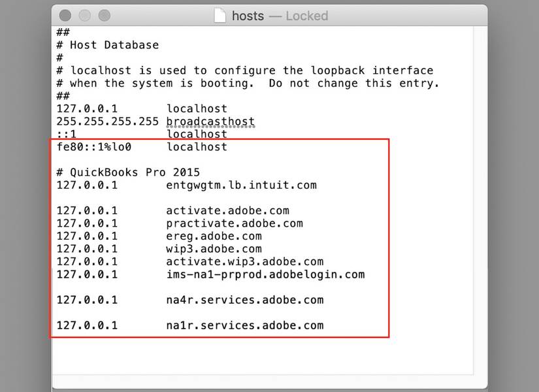This screenshot has height=392, width=539.
Task: Click the entgwgtm.lb.intuit.com host entry
Action: (186, 185)
